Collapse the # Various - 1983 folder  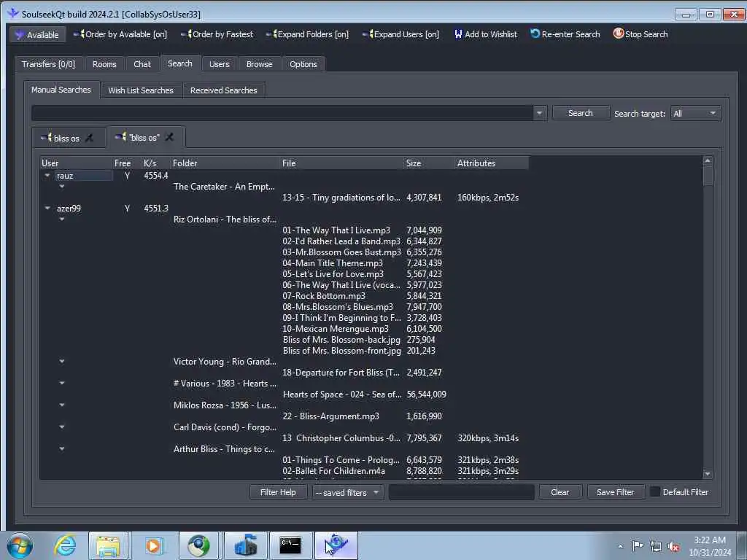(62, 384)
